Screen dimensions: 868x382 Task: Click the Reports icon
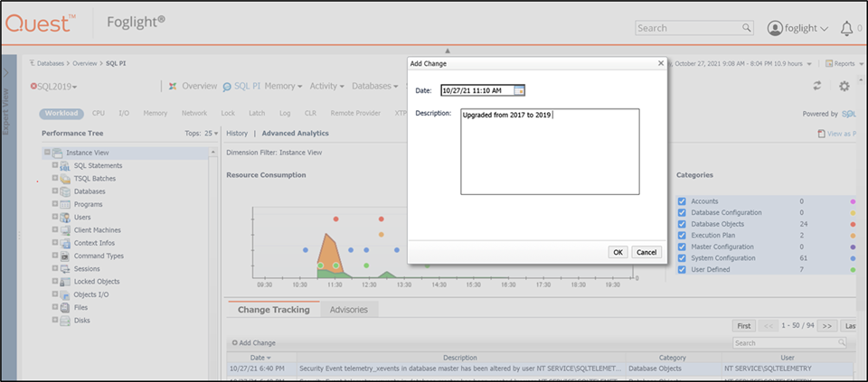pyautogui.click(x=829, y=63)
